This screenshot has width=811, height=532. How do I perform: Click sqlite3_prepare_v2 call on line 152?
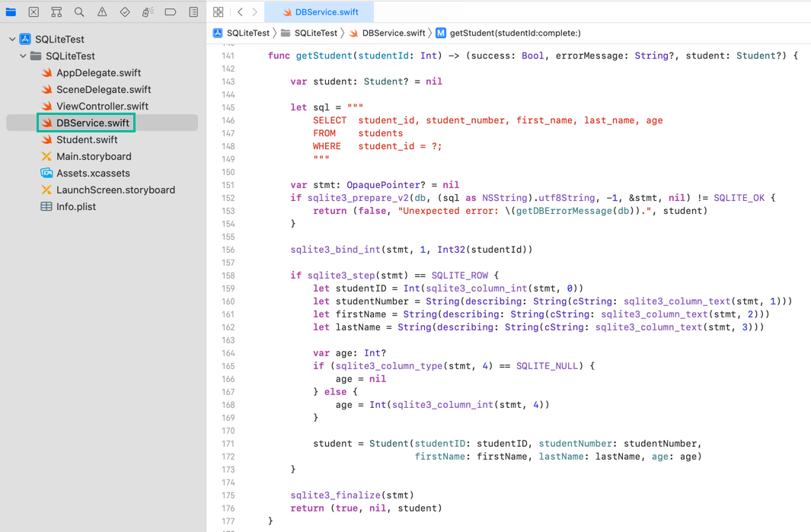pyautogui.click(x=358, y=198)
